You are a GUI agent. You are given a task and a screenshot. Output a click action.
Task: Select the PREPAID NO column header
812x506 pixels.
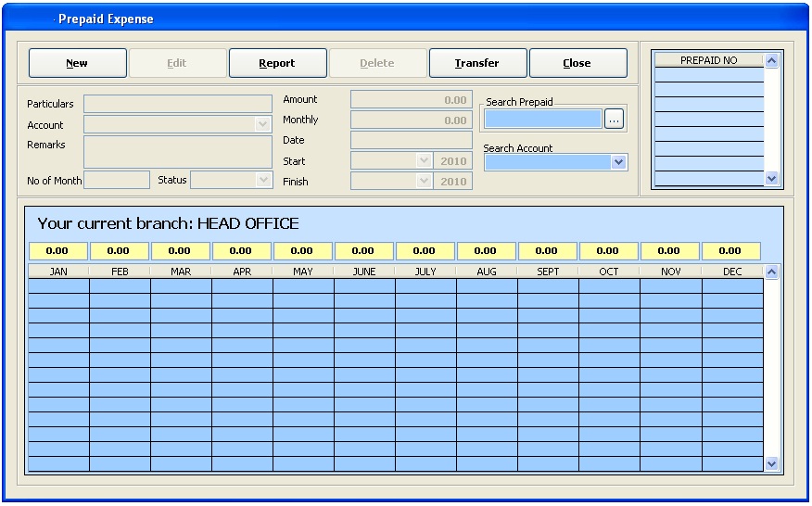click(x=708, y=60)
